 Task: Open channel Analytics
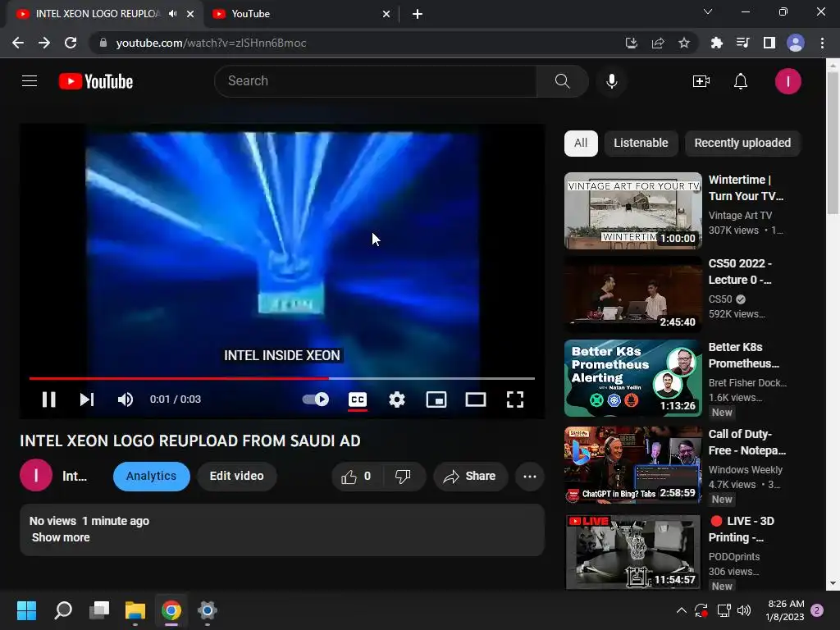pos(151,476)
